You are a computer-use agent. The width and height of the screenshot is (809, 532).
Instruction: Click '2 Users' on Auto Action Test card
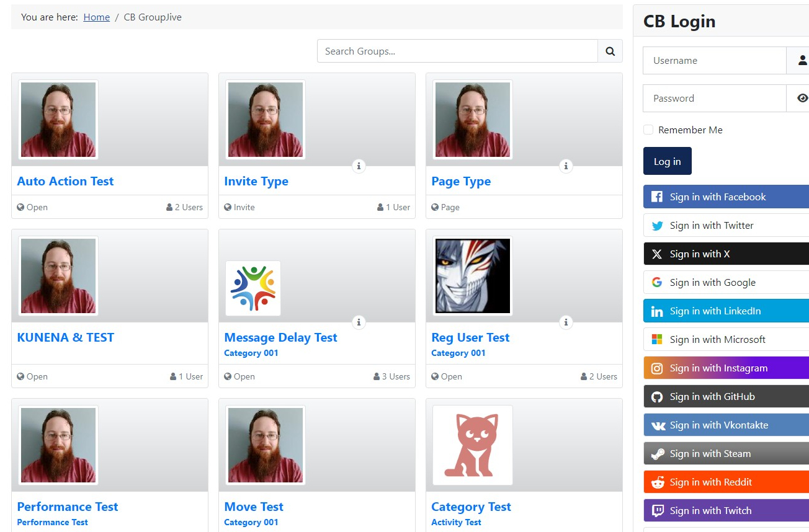184,207
